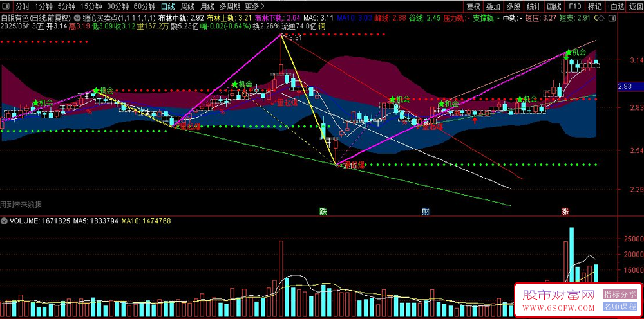Viewport: 644px width, 319px height.
Task: Select the 日线 daily chart tab
Action: (167, 6)
